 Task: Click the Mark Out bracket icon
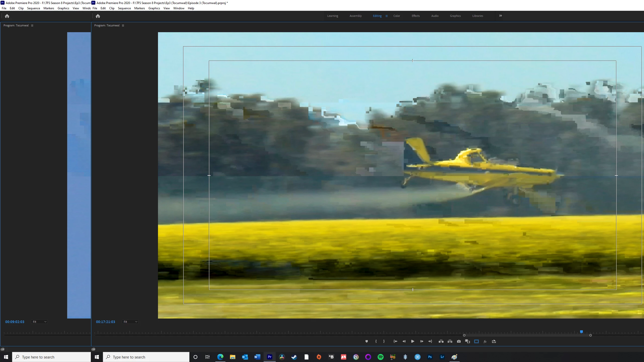[384, 341]
